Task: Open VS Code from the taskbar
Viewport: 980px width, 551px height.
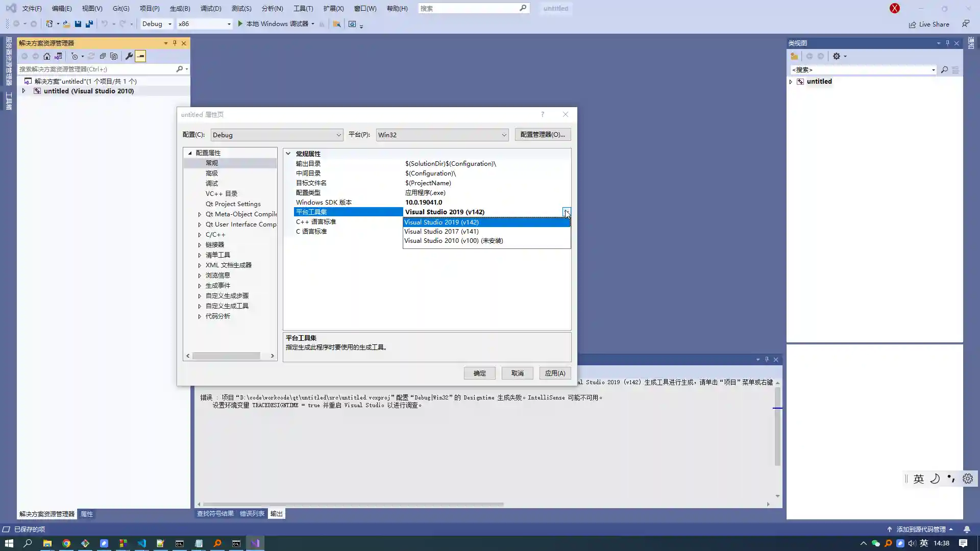Action: 142,543
